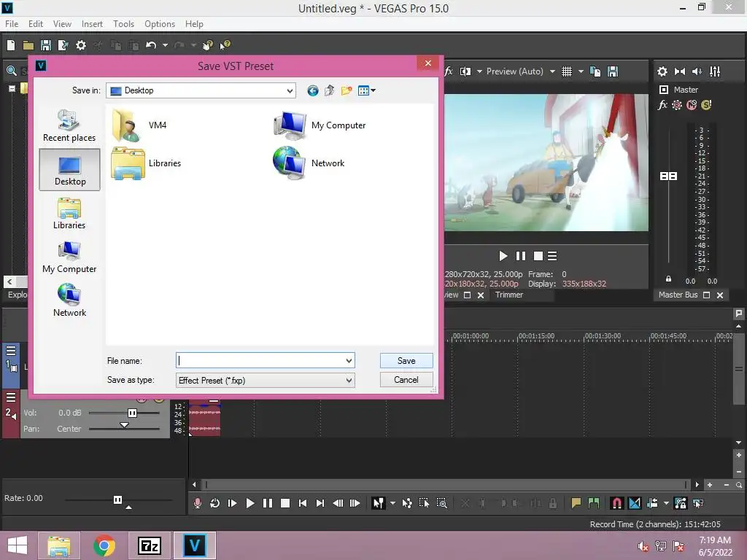The image size is (747, 560).
Task: Open Master Bus audio properties gear
Action: tap(662, 71)
